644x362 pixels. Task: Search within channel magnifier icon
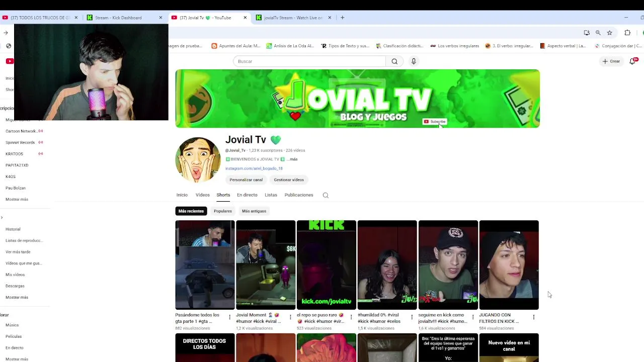(326, 195)
